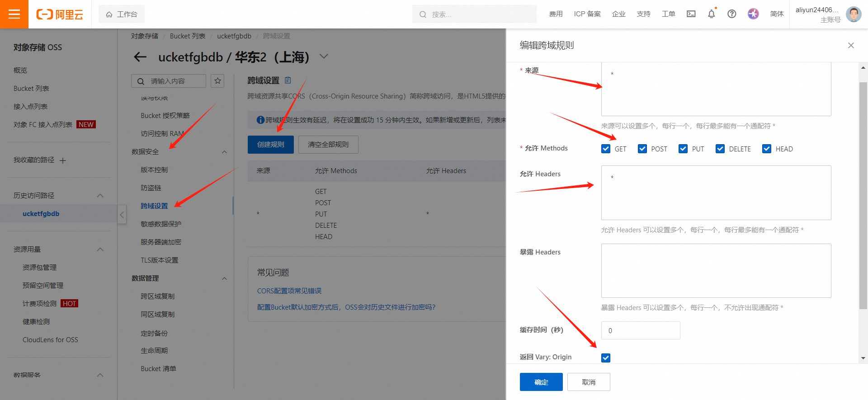Open 企业 in the top menu
Image resolution: width=868 pixels, height=400 pixels.
(x=618, y=14)
